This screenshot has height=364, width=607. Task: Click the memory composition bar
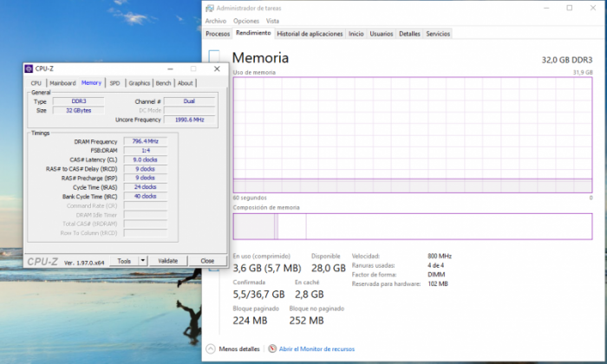[413, 226]
